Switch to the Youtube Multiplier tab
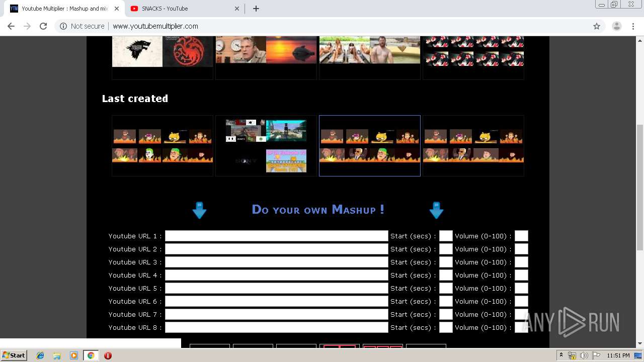644x362 pixels. tap(64, 9)
